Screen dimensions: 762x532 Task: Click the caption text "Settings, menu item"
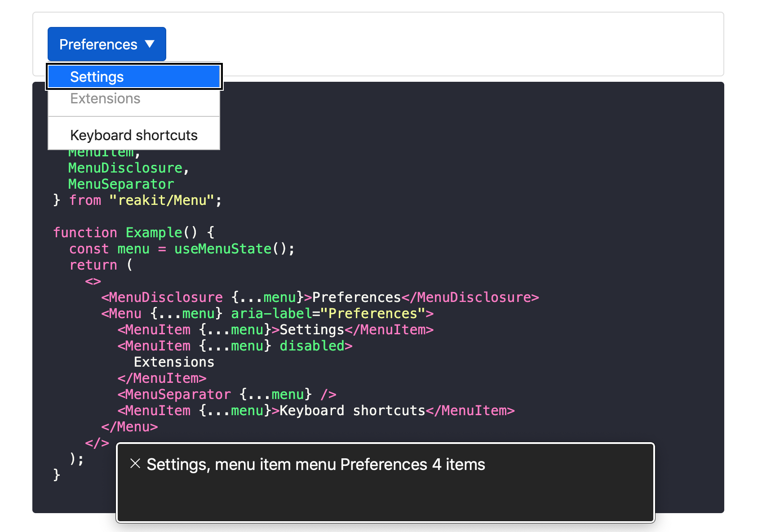(x=219, y=464)
